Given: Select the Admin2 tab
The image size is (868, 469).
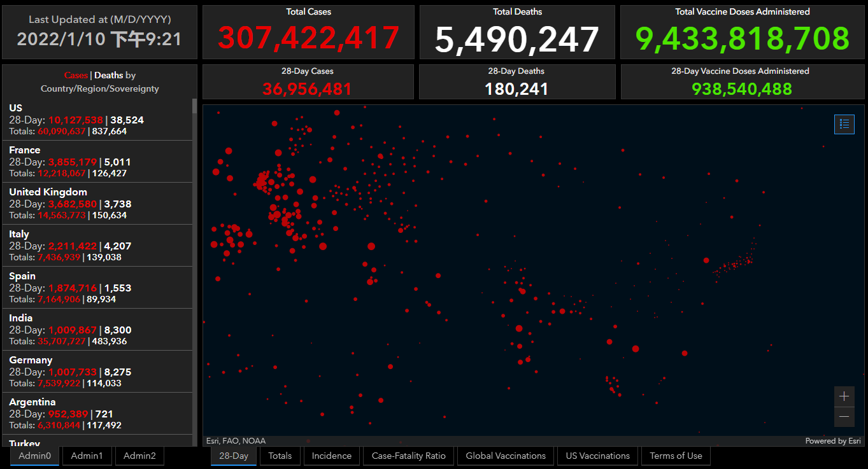Looking at the screenshot, I should [x=139, y=456].
